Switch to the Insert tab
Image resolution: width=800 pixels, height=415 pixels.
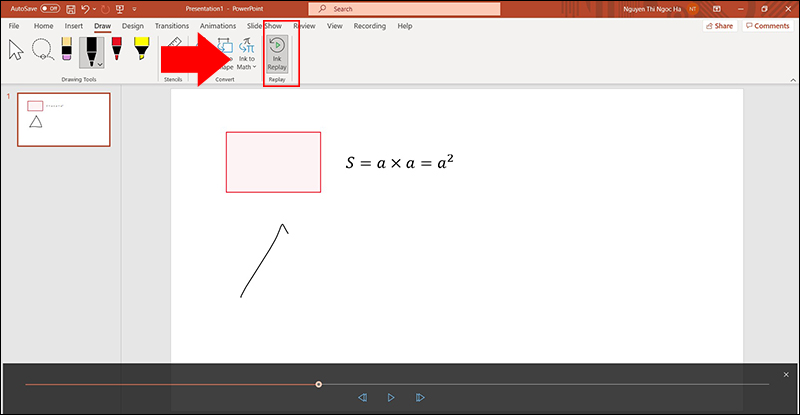pyautogui.click(x=73, y=26)
